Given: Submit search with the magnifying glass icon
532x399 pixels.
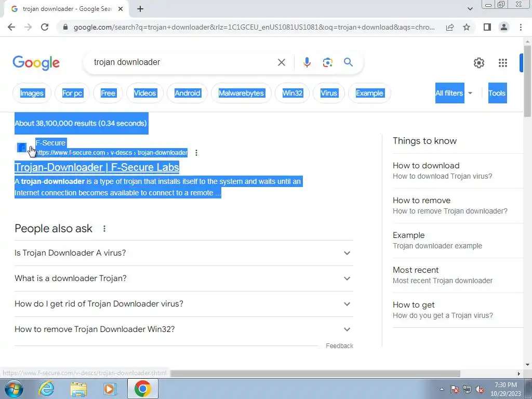Looking at the screenshot, I should (x=348, y=62).
